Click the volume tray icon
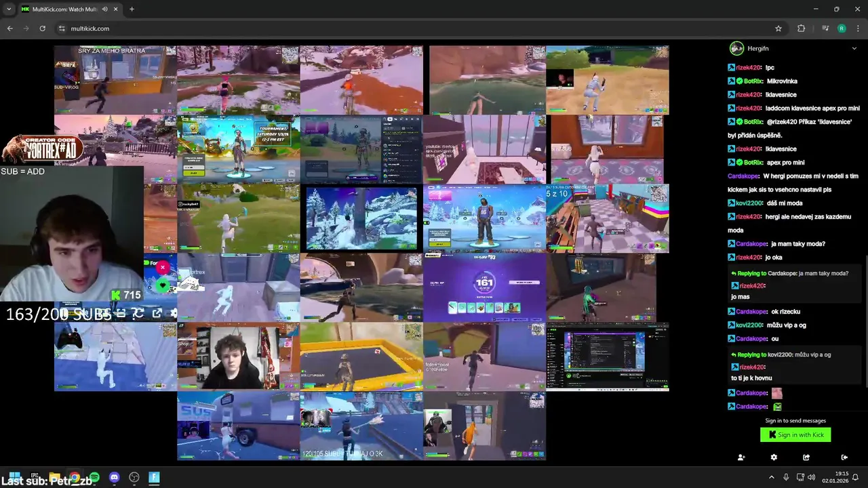This screenshot has width=868, height=488. (x=811, y=477)
